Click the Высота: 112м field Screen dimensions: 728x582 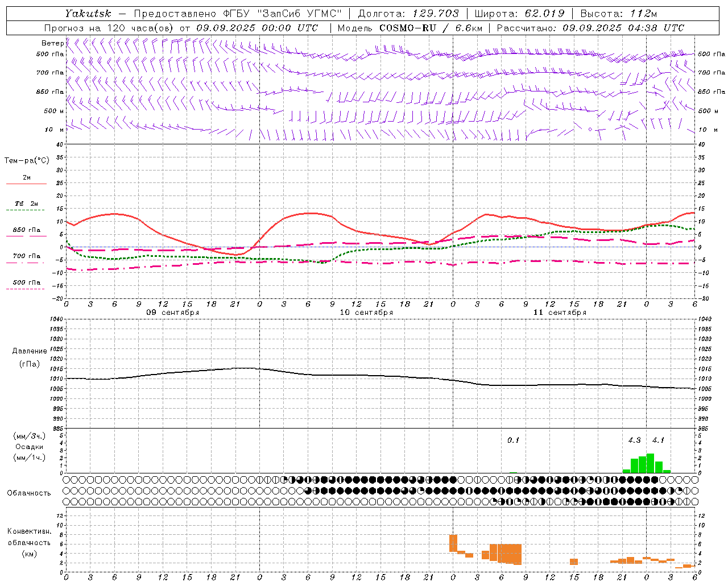point(618,14)
